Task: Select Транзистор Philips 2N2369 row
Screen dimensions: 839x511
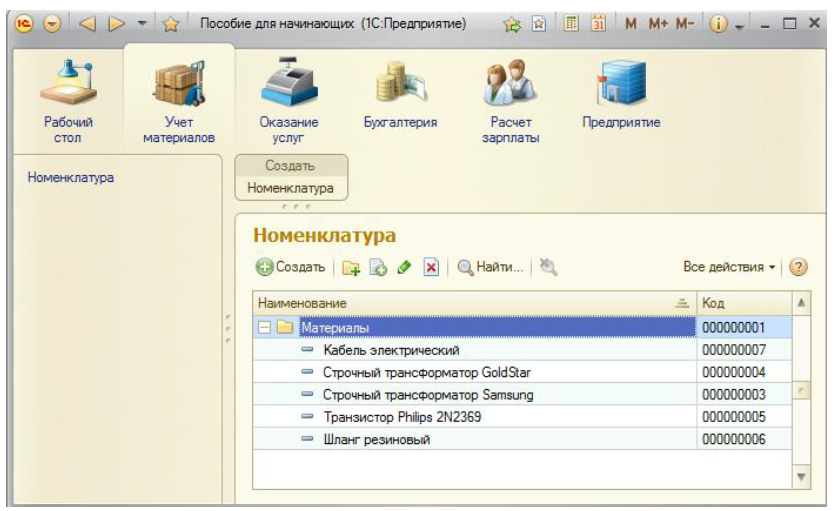Action: 522,417
